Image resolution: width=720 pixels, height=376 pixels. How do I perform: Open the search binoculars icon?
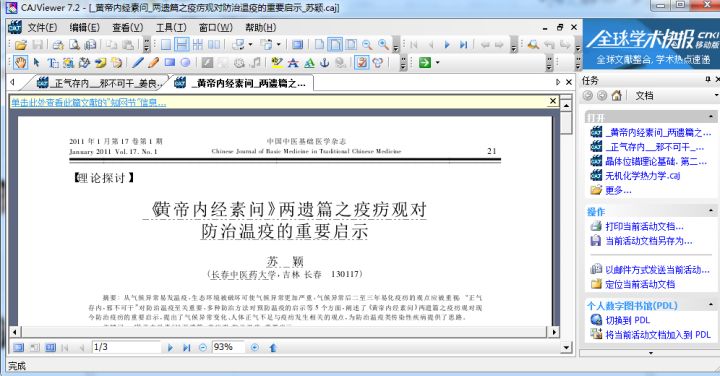click(x=533, y=45)
